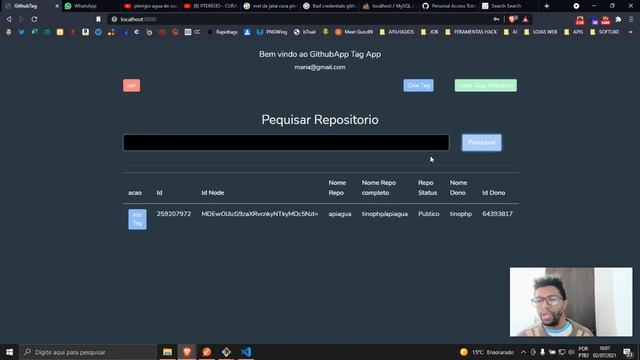Click the blue tag button in the apiagua row
The image size is (640, 360).
tap(138, 219)
